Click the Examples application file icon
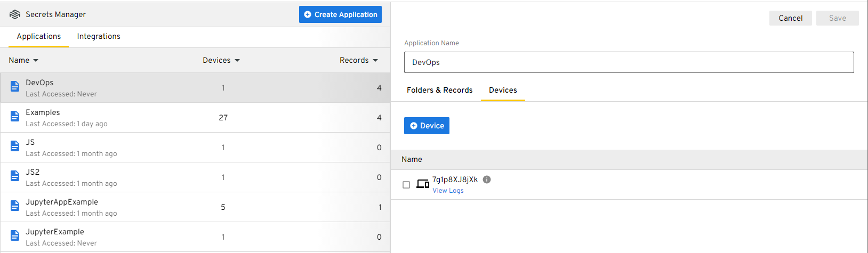868x253 pixels. (15, 116)
